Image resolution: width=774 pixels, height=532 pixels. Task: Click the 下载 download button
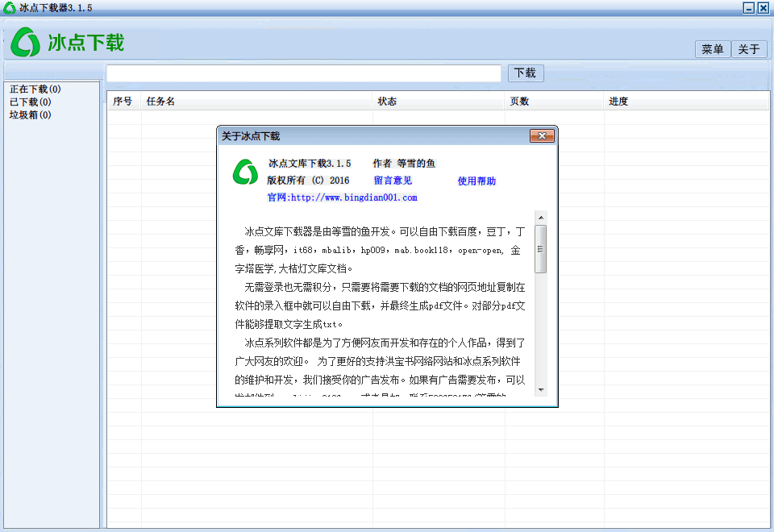pyautogui.click(x=525, y=73)
